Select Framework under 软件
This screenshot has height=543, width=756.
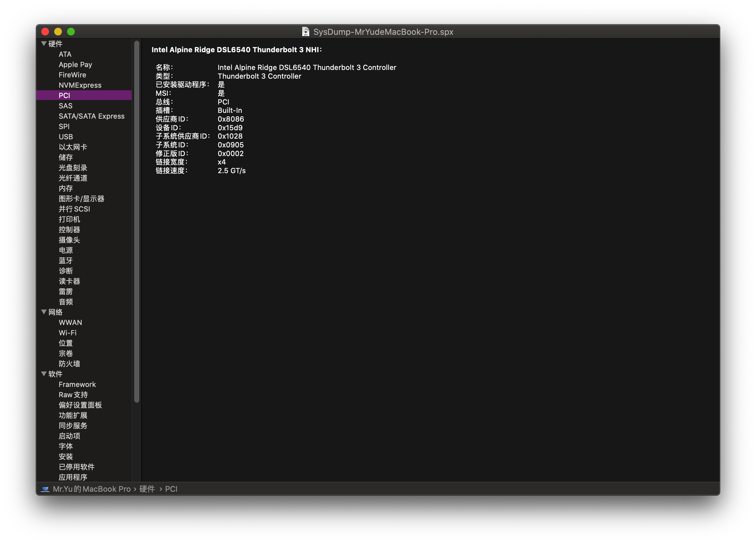coord(77,384)
